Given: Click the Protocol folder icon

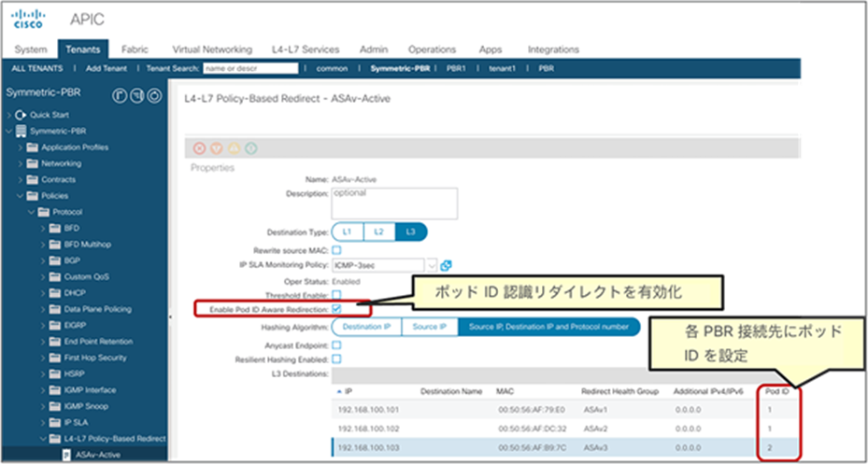Looking at the screenshot, I should [x=43, y=212].
